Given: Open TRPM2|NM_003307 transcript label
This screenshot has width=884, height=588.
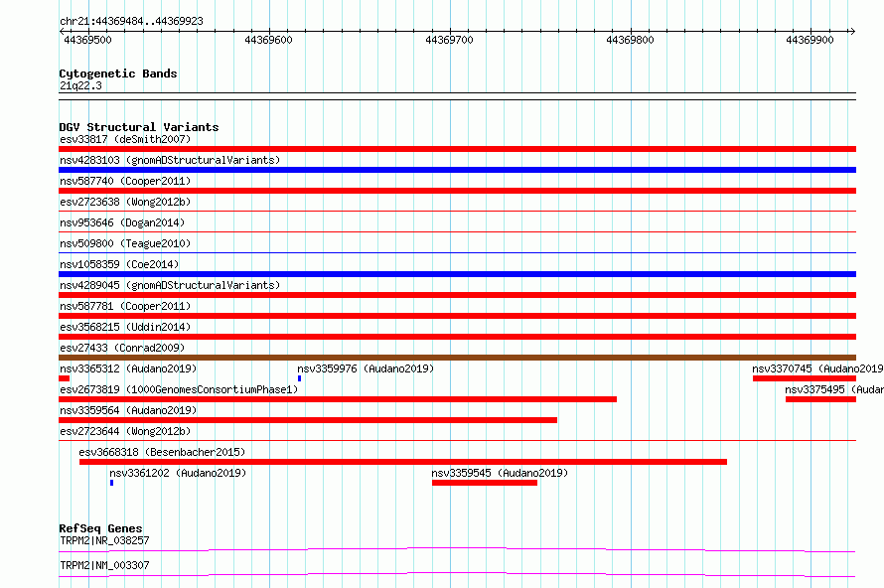Looking at the screenshot, I should 104,565.
